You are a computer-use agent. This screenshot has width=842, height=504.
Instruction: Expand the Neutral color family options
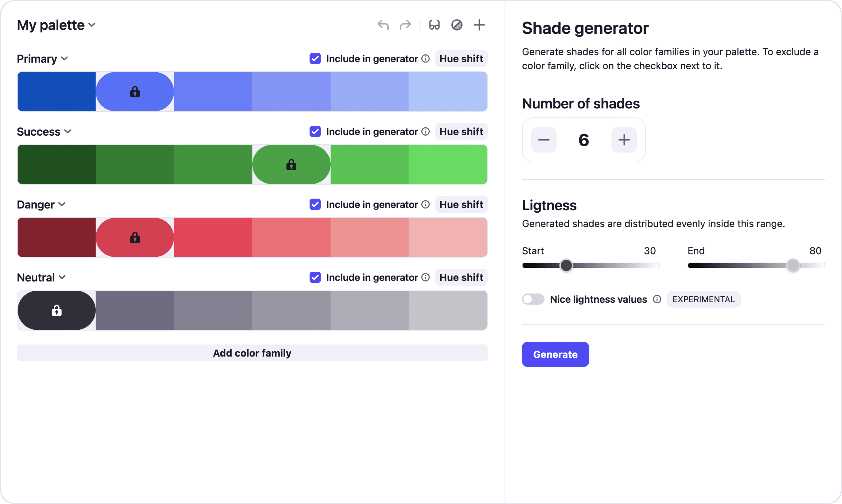(x=63, y=277)
